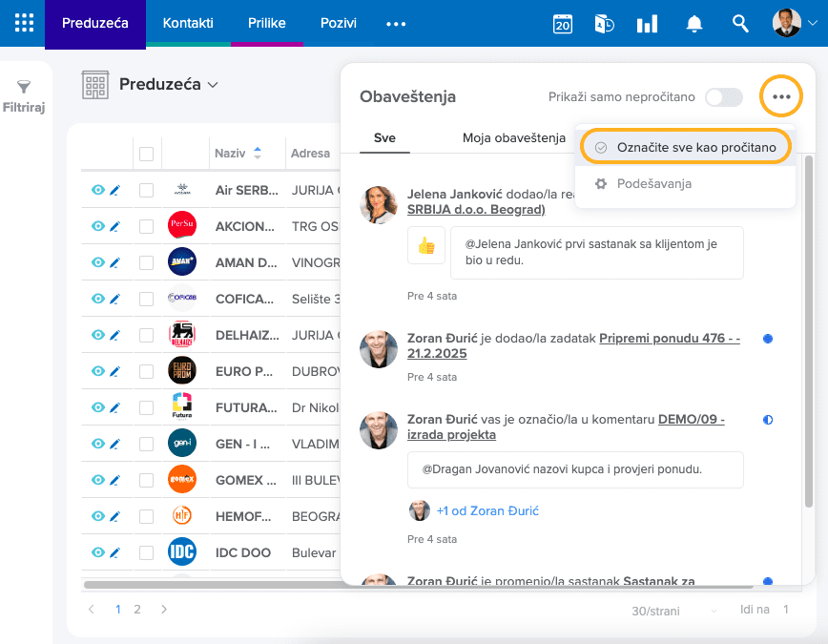Check the GOMEX row checkbox
The width and height of the screenshot is (828, 644).
pos(146,480)
